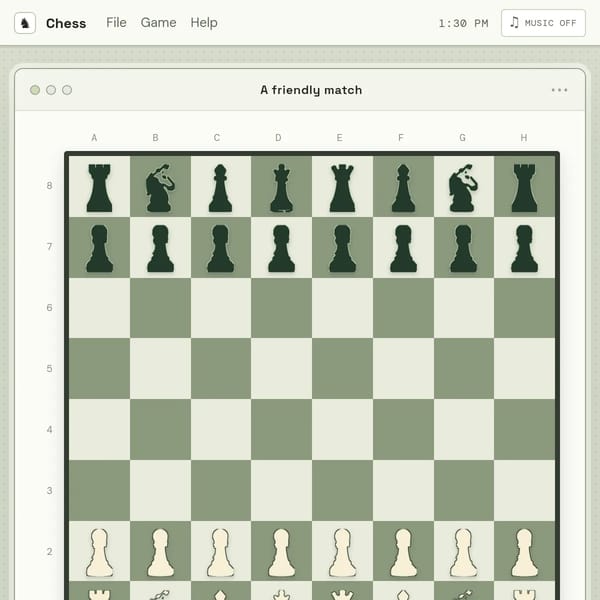600x600 pixels.
Task: Click the empty C6 square
Action: point(220,308)
